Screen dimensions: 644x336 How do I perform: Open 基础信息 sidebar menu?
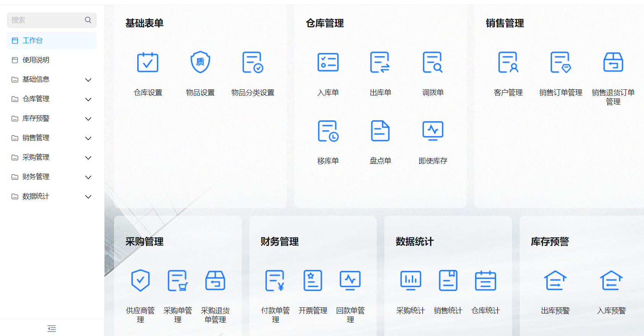point(52,79)
